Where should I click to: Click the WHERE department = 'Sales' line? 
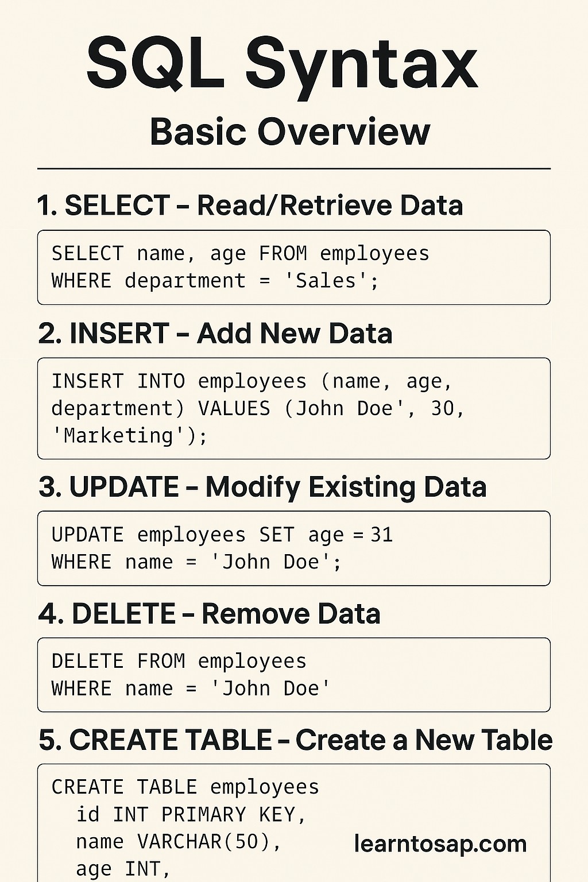[x=215, y=281]
